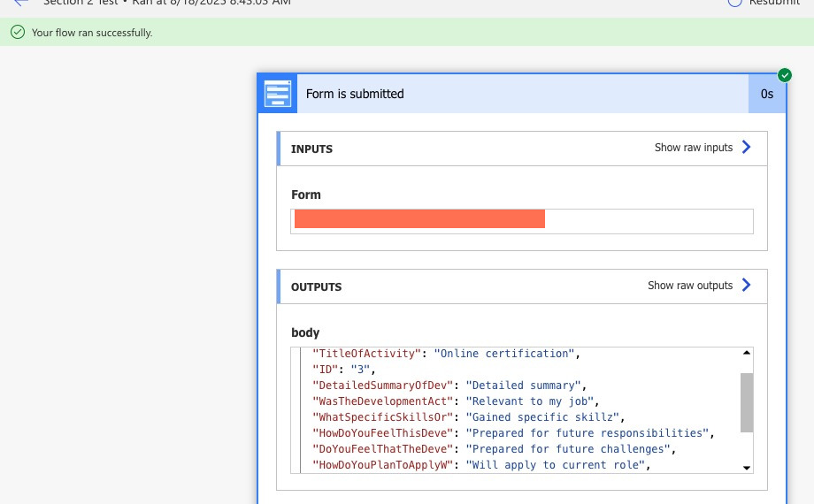The width and height of the screenshot is (814, 504).
Task: Collapse the Form is submitted step header
Action: point(522,94)
